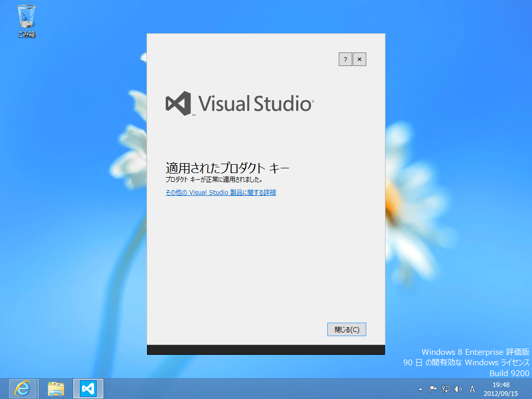Click プロダクト キーが正常に適用されました message
The image size is (532, 399).
(214, 179)
